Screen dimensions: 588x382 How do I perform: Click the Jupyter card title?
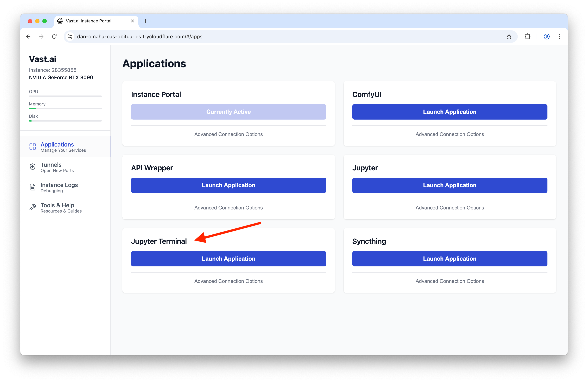(365, 168)
